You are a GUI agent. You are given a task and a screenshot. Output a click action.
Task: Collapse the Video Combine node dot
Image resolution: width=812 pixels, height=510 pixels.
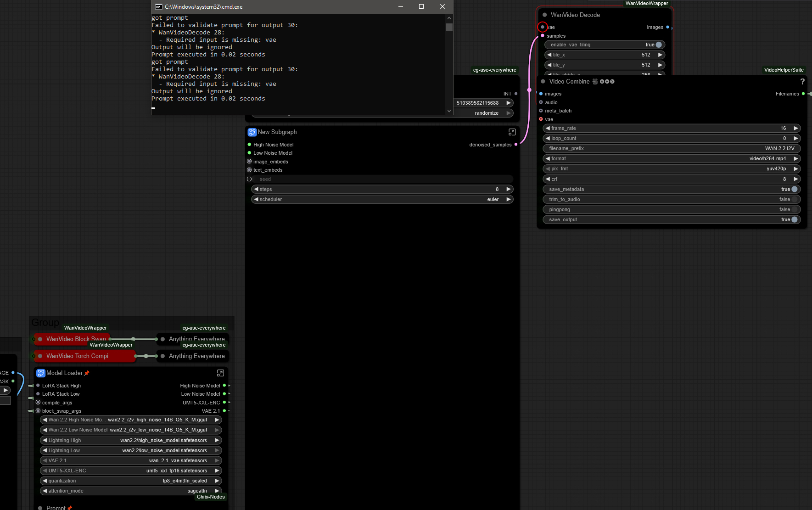pyautogui.click(x=543, y=81)
